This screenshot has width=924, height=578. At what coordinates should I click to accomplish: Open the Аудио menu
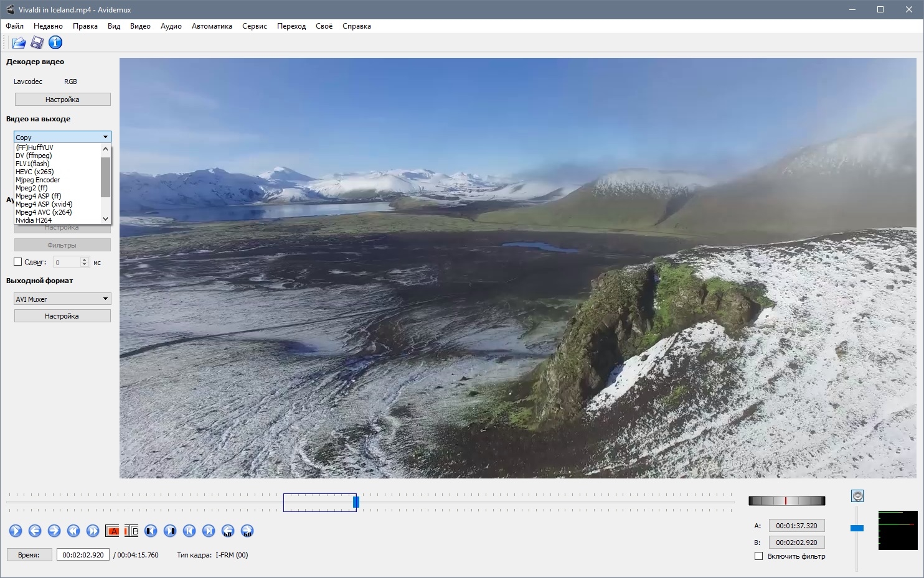171,26
